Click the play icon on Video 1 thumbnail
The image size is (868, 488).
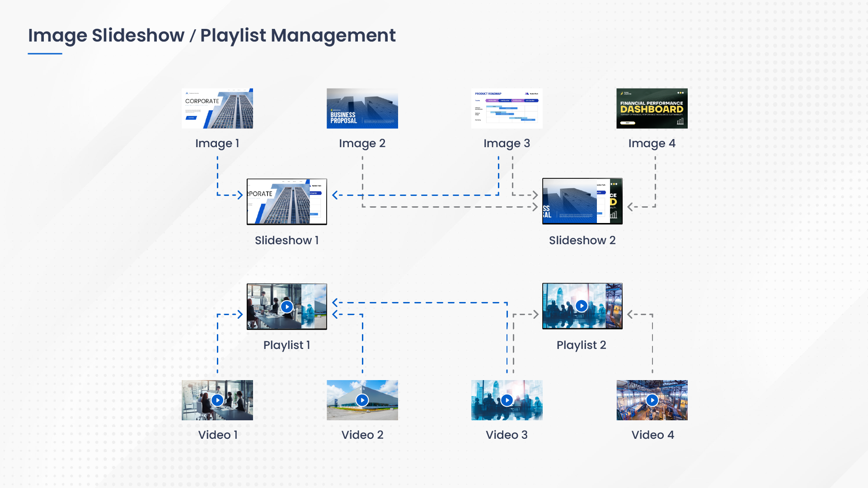tap(217, 400)
